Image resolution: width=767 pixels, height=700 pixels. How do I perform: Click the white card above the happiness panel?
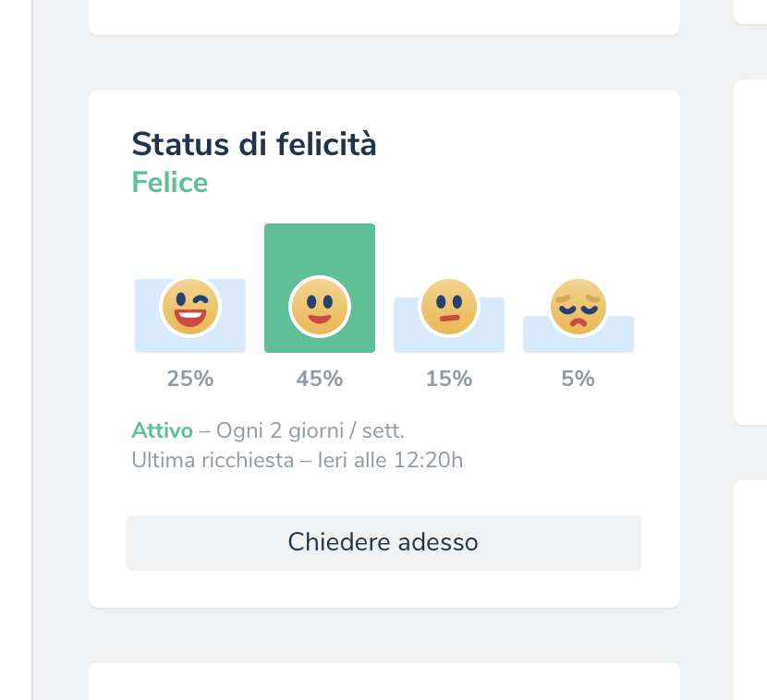[384, 17]
